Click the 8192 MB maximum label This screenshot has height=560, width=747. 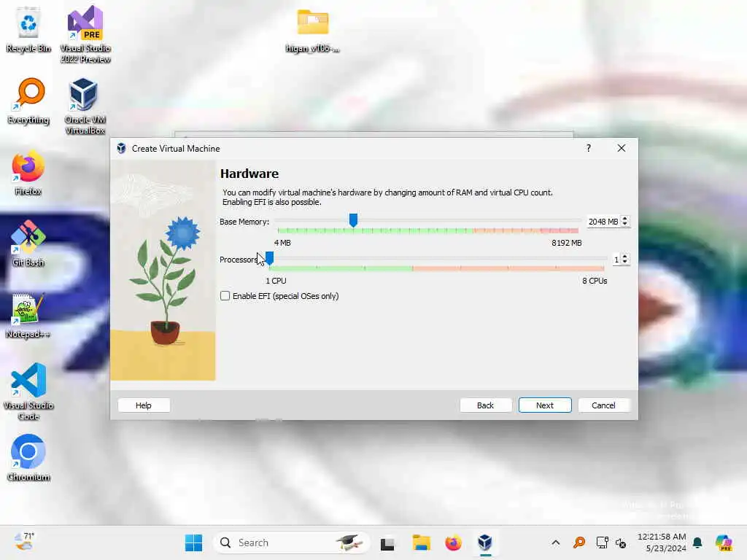[566, 243]
